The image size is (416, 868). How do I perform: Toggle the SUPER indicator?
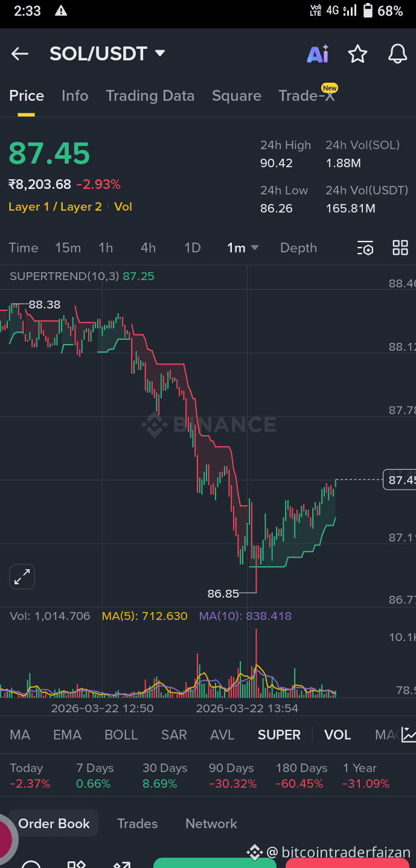pos(279,735)
